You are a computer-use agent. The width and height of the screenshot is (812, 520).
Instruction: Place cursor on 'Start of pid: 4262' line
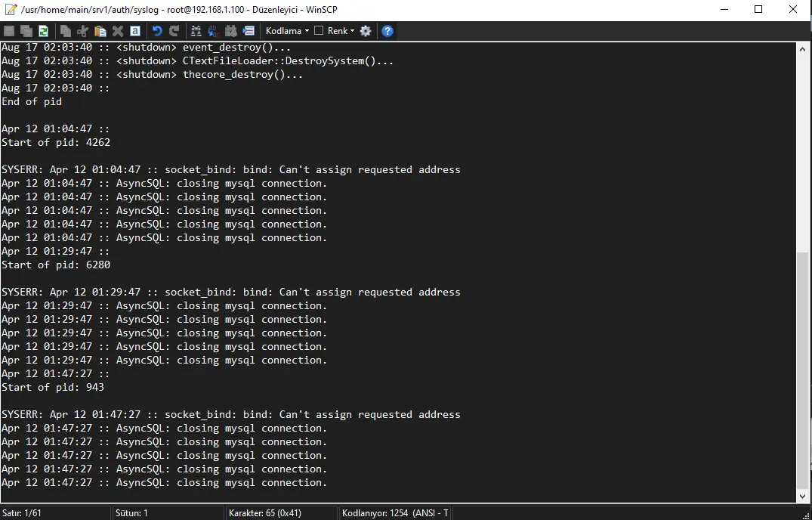(57, 142)
